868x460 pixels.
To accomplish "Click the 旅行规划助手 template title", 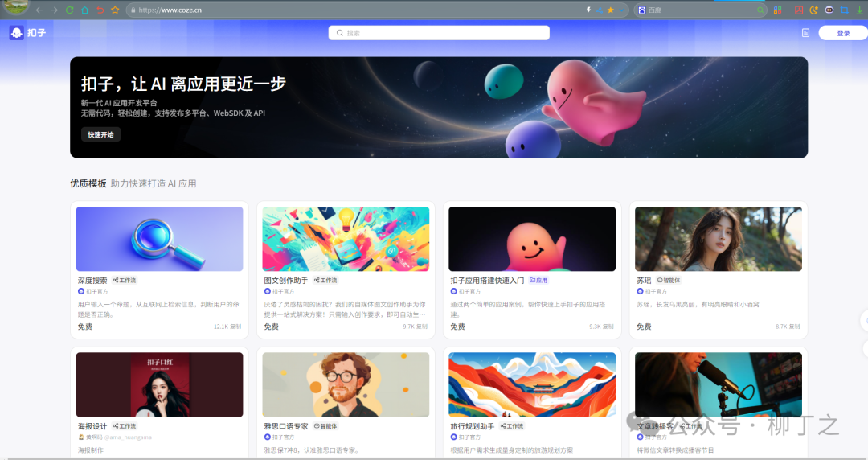I will click(473, 426).
